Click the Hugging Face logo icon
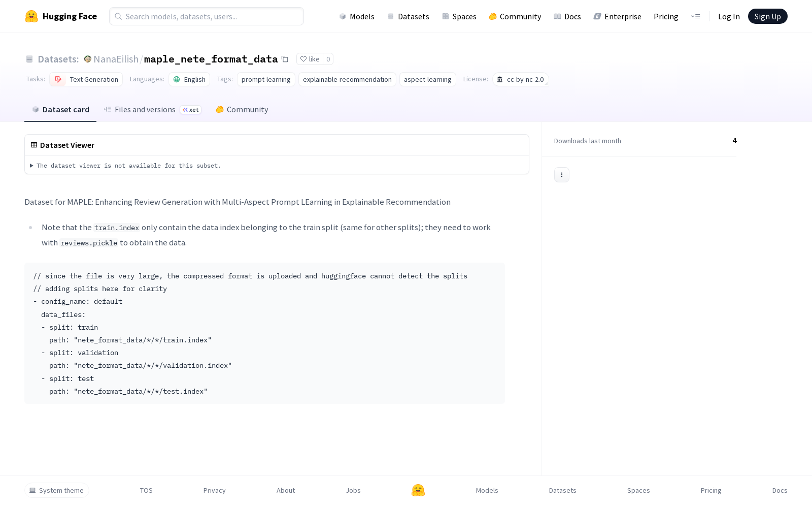Viewport: 812px width, 508px height. coord(31,16)
